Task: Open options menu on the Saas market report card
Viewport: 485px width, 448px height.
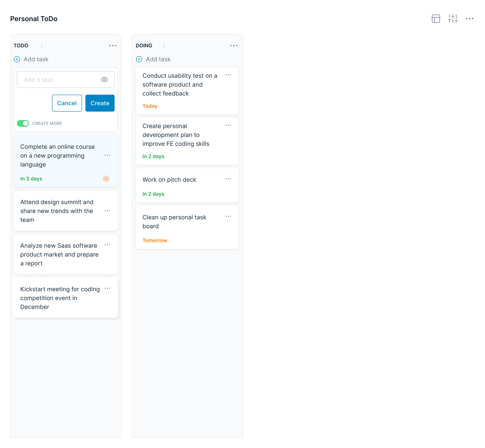Action: [x=107, y=245]
